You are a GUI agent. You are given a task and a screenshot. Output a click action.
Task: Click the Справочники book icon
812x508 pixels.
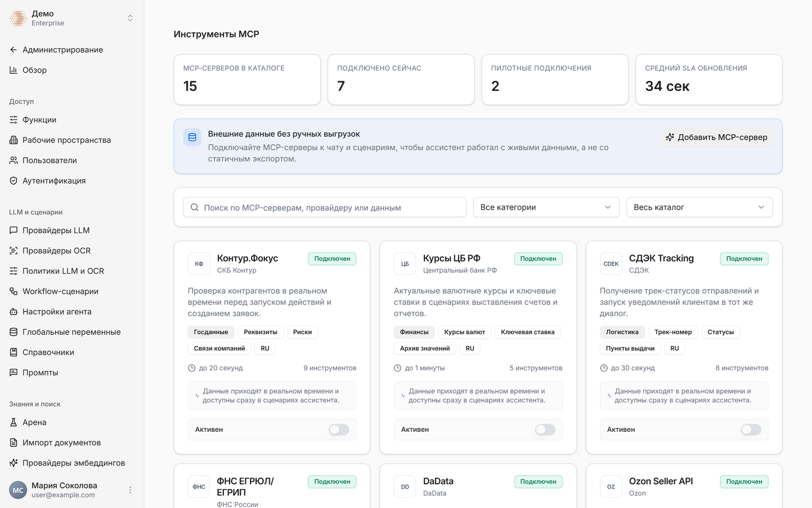point(14,353)
